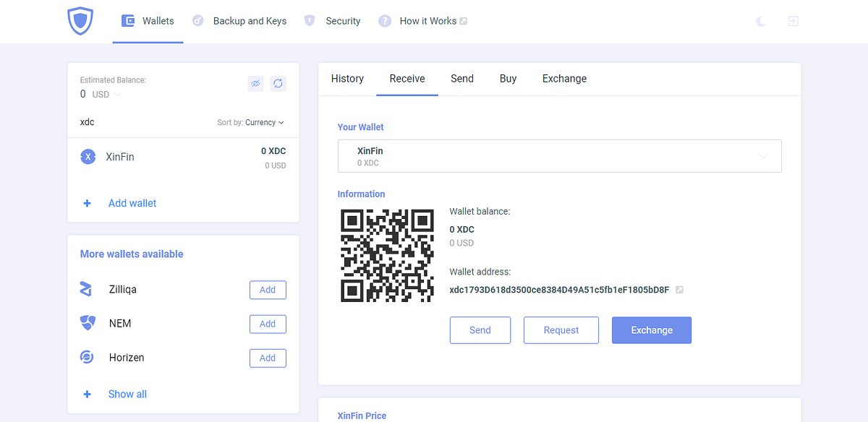Add the NEM wallet
This screenshot has height=422, width=868.
268,324
